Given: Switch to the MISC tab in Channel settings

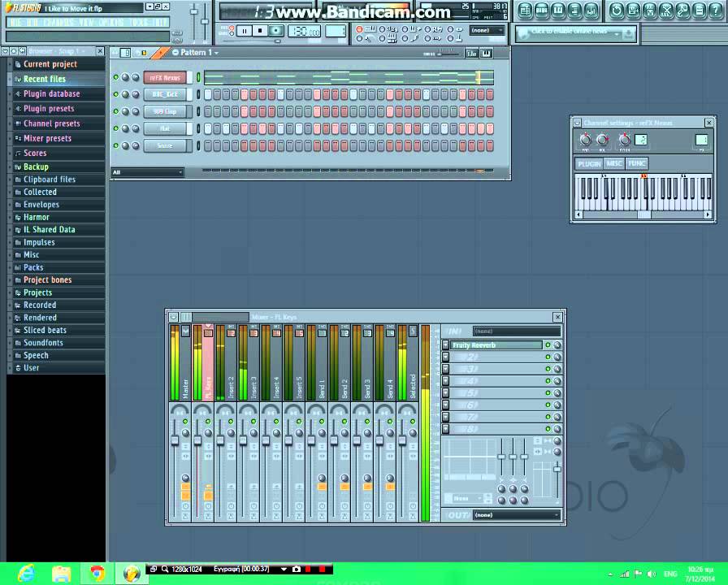Looking at the screenshot, I should (613, 163).
